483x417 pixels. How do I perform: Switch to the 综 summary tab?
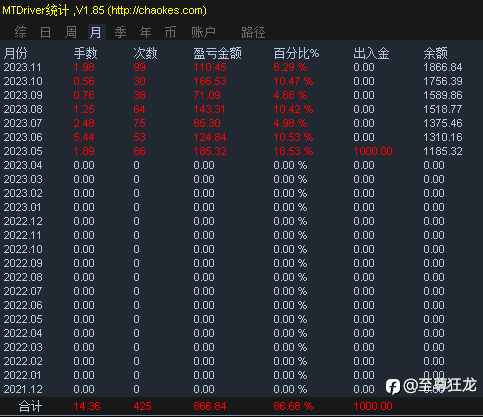click(x=20, y=32)
